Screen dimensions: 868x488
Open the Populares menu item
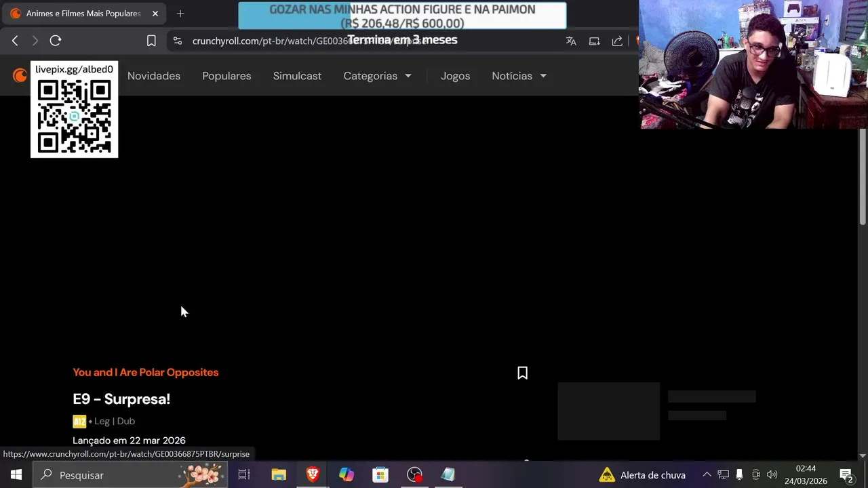[226, 76]
